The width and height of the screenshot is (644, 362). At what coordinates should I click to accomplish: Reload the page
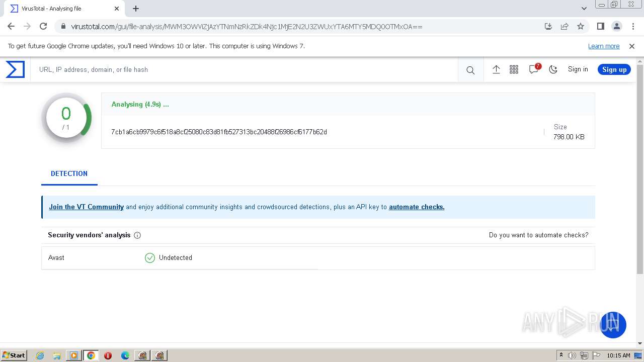(x=43, y=26)
